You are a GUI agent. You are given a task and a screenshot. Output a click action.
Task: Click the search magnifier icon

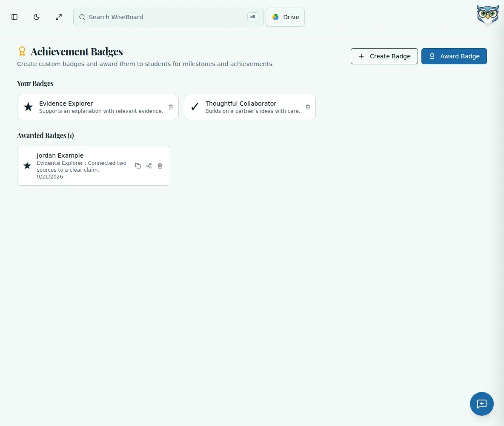pyautogui.click(x=82, y=17)
